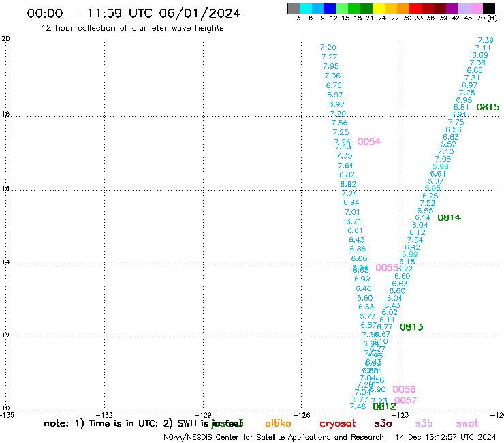Click the 'note: 1) Time is in UTC' text
The width and height of the screenshot is (504, 443).
pos(101,423)
